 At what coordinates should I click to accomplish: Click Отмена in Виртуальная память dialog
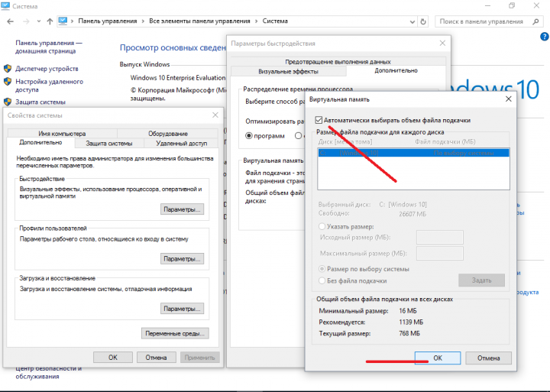488,358
